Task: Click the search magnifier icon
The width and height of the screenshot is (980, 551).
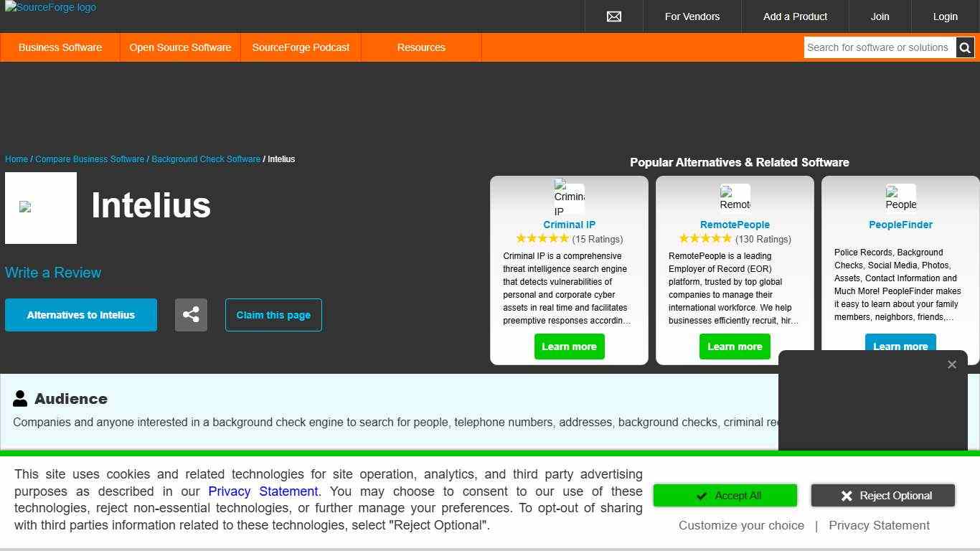Action: (965, 48)
